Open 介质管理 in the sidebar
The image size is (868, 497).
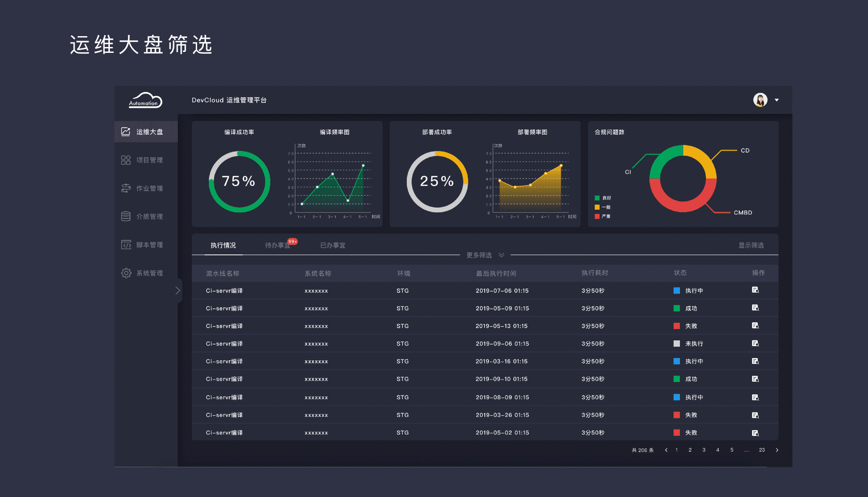pos(126,216)
